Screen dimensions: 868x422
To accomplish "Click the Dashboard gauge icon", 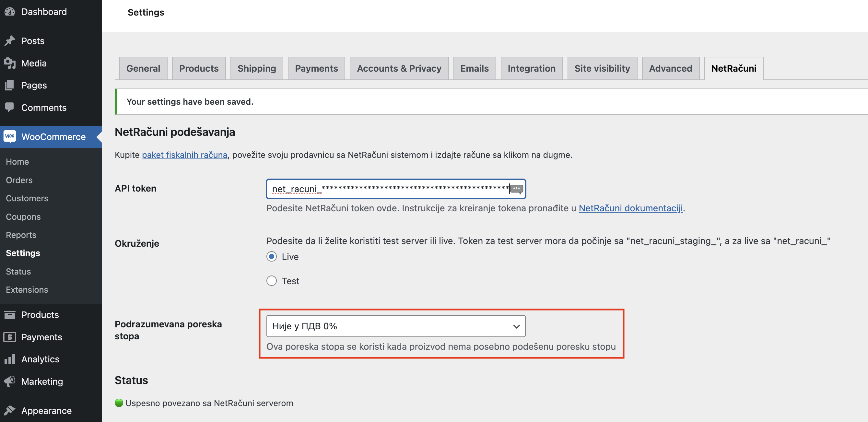I will click(10, 11).
